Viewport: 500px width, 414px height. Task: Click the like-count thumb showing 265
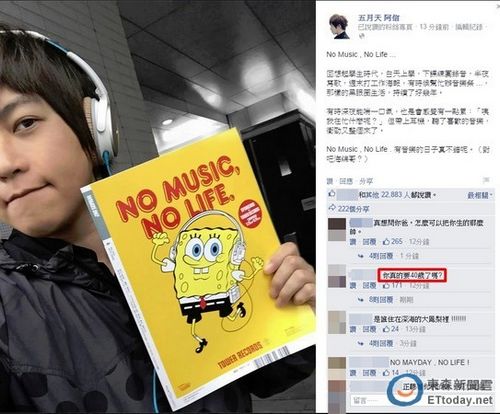[x=386, y=241]
